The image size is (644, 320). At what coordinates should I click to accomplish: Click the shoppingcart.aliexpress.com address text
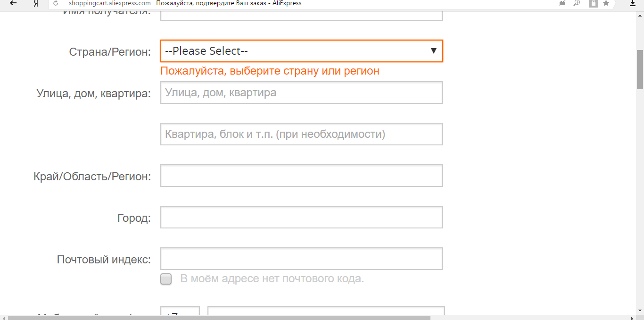(109, 3)
